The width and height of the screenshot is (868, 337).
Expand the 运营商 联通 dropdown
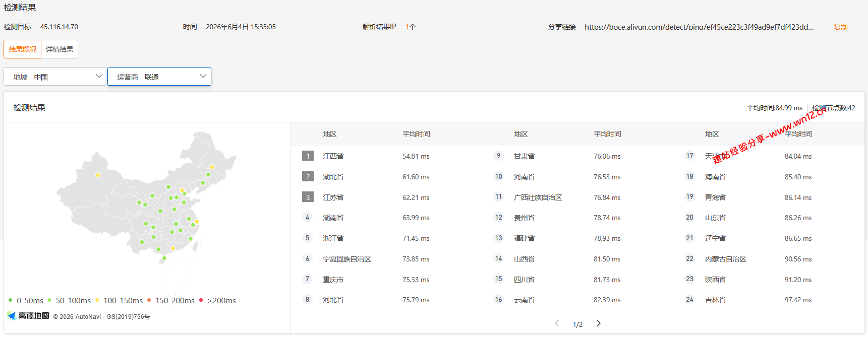[x=159, y=77]
